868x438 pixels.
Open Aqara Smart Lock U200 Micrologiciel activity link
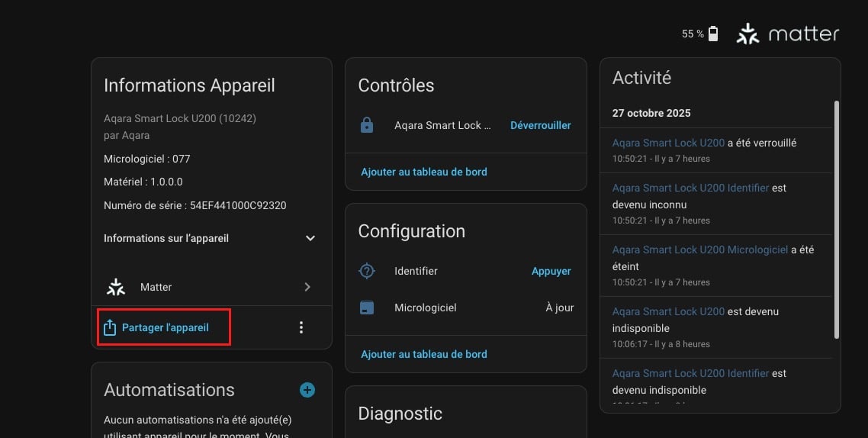pyautogui.click(x=700, y=250)
